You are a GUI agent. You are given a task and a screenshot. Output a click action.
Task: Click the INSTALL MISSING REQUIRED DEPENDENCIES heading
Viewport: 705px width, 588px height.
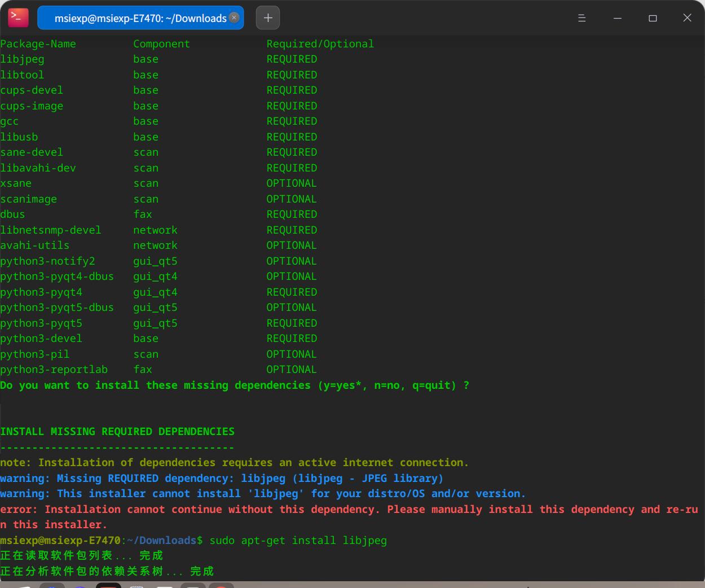117,431
